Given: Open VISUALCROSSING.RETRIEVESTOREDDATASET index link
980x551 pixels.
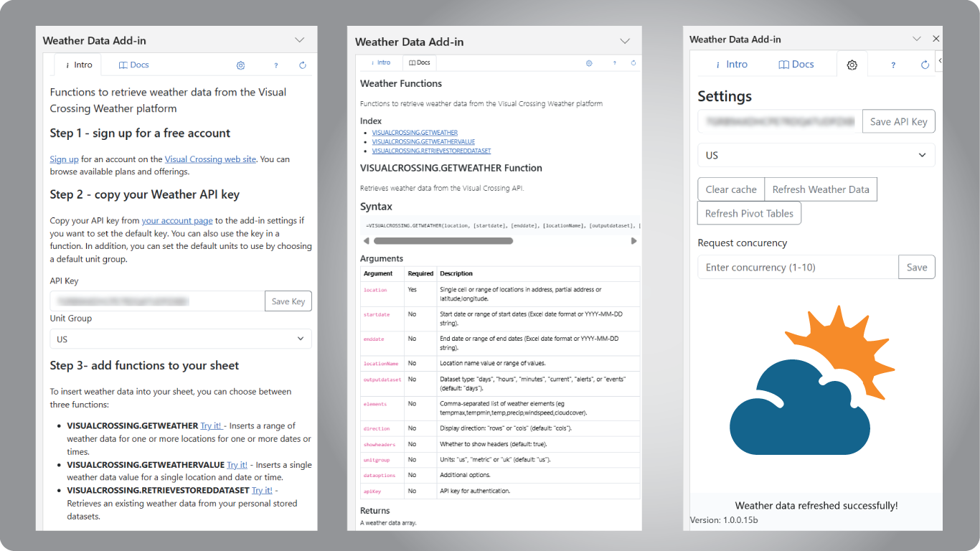Looking at the screenshot, I should point(431,151).
